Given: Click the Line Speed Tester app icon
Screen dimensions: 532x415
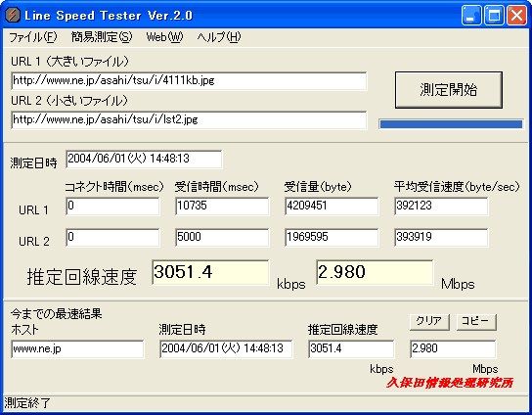Looking at the screenshot, I should 13,15.
